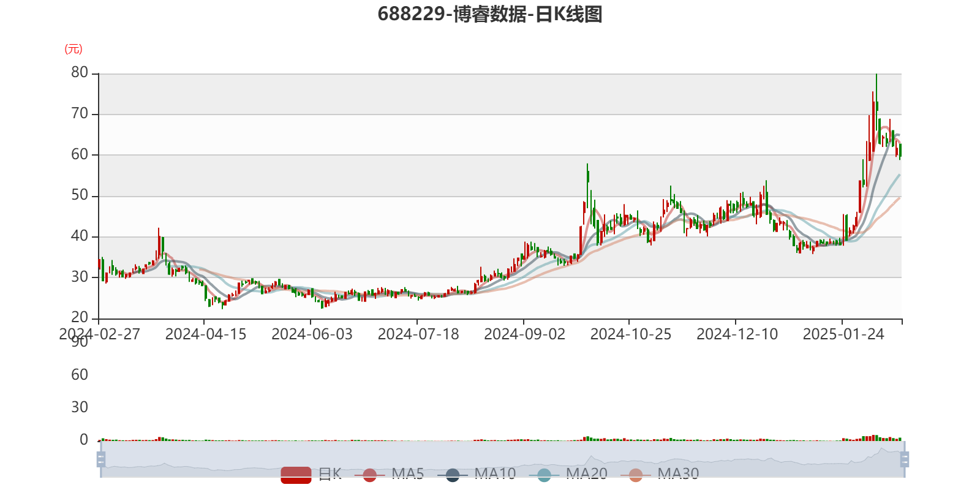Select the 2024-02-27 date label

99,334
